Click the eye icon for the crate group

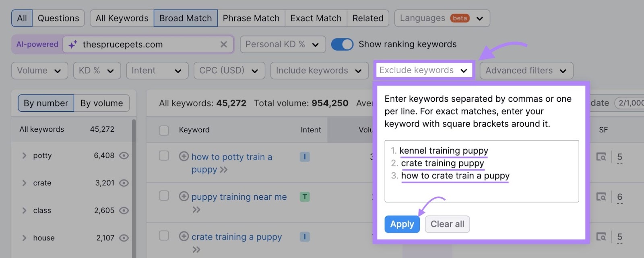(124, 183)
